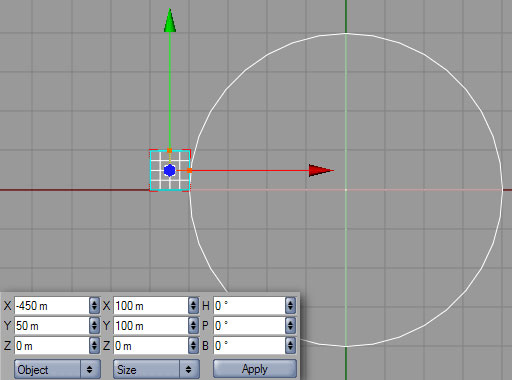Click the position Z field showing 0 m
The width and height of the screenshot is (512, 380).
(x=52, y=346)
